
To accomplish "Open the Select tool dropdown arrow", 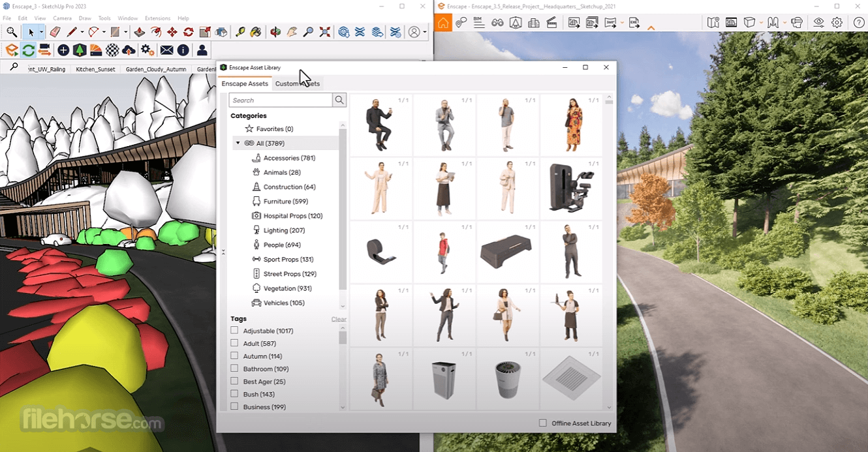I will pyautogui.click(x=41, y=32).
